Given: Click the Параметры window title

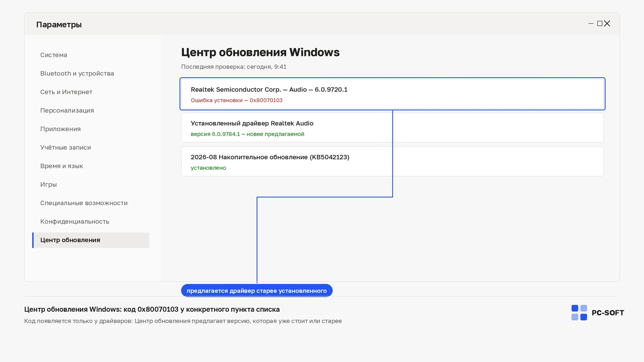Looking at the screenshot, I should pyautogui.click(x=59, y=25).
